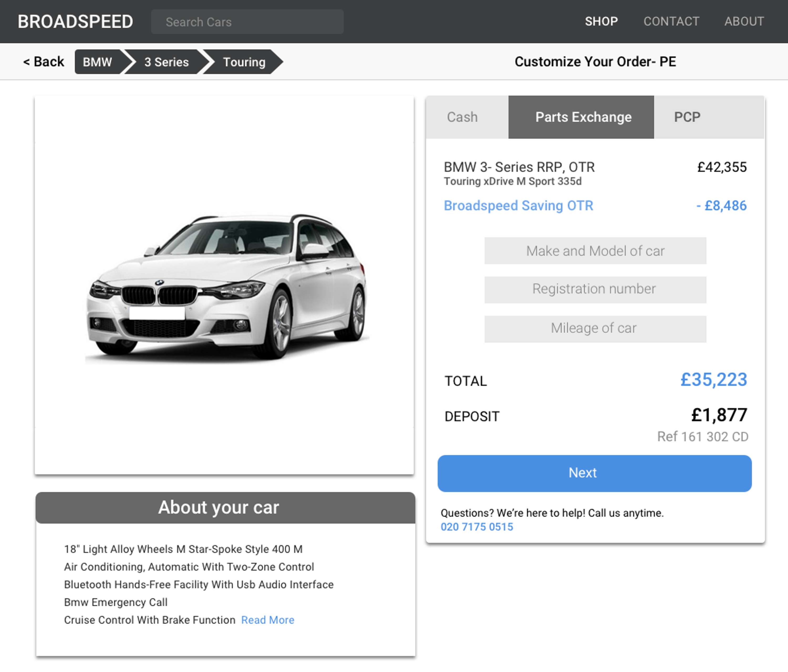Click the Make and Model of car field
The width and height of the screenshot is (788, 672).
click(x=595, y=251)
